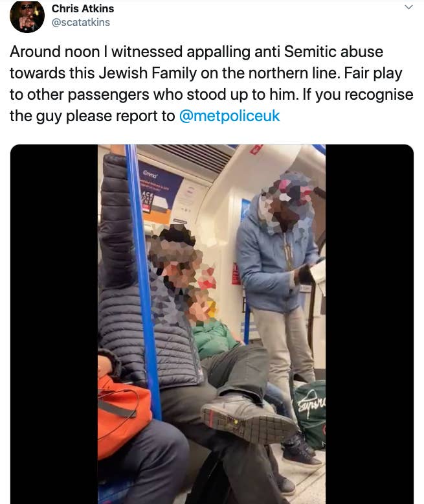Select tweet text beginning "Around noon"
Image resolution: width=424 pixels, height=504 pixels.
(x=212, y=84)
